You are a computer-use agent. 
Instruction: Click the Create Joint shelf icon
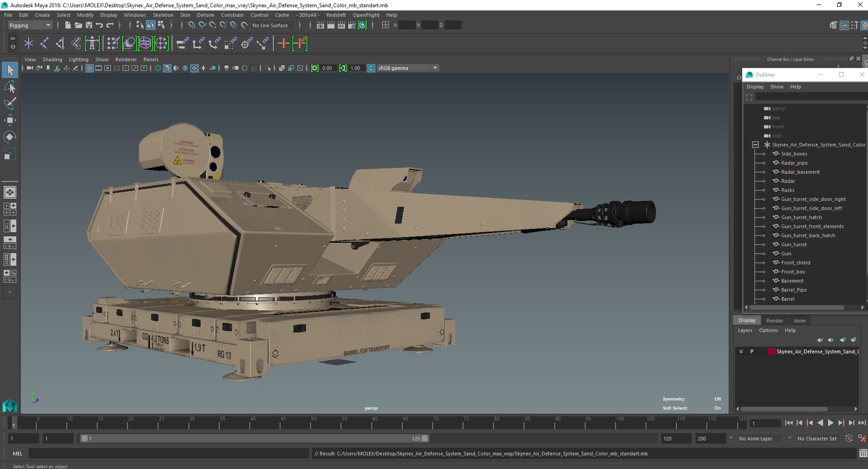pos(44,44)
